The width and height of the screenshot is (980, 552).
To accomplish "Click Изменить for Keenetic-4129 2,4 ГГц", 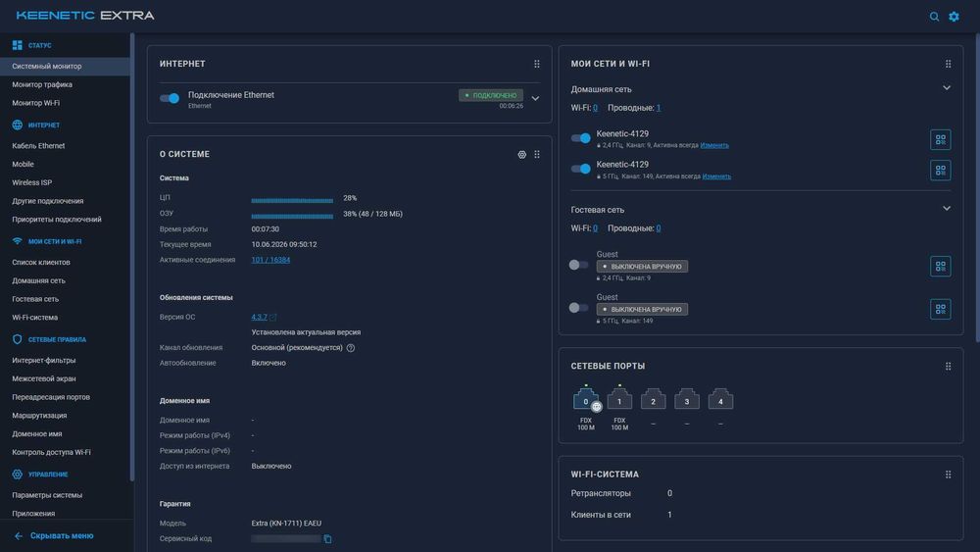I will click(x=714, y=146).
